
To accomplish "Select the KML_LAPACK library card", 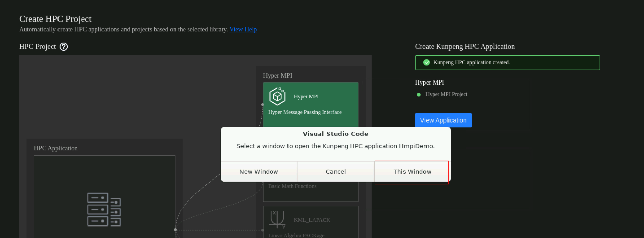I will tap(310, 222).
